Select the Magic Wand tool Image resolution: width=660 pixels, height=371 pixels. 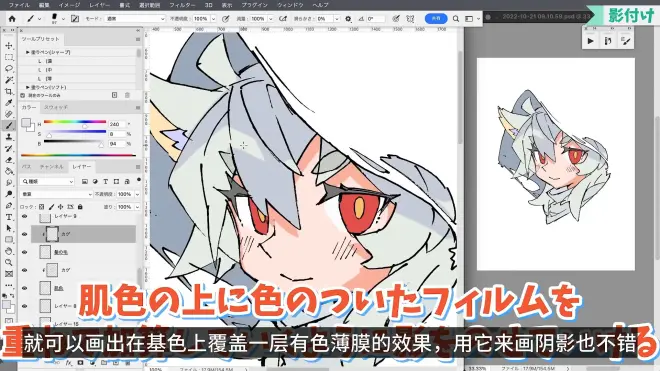9,80
